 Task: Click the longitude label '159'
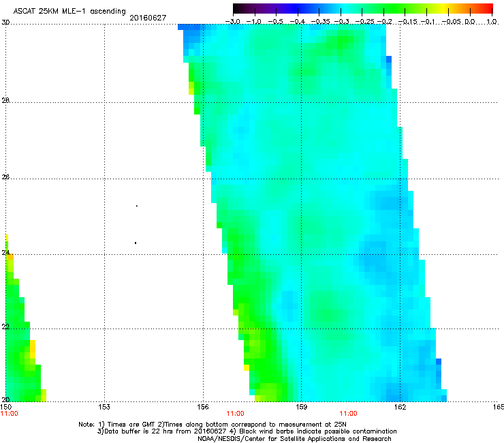pos(302,407)
